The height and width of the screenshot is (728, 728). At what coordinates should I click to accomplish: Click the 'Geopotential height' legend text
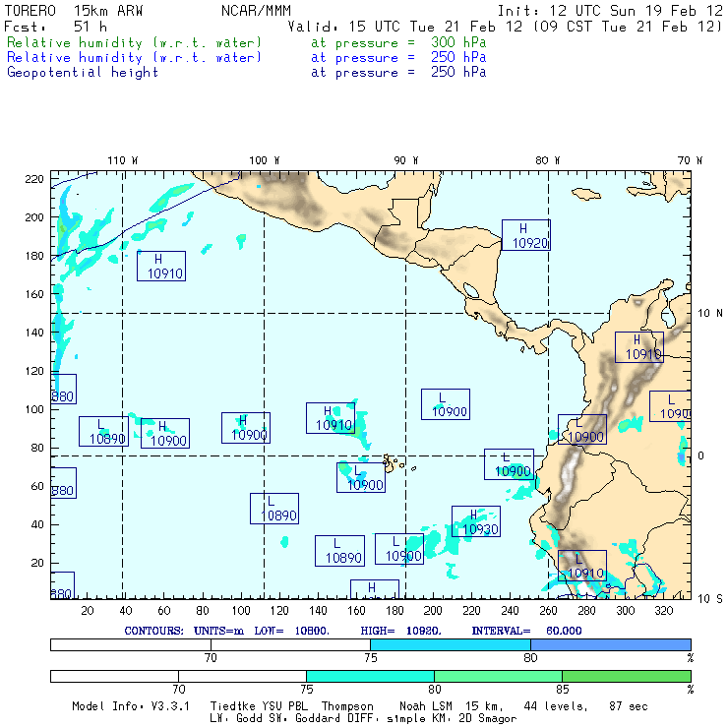pos(83,73)
